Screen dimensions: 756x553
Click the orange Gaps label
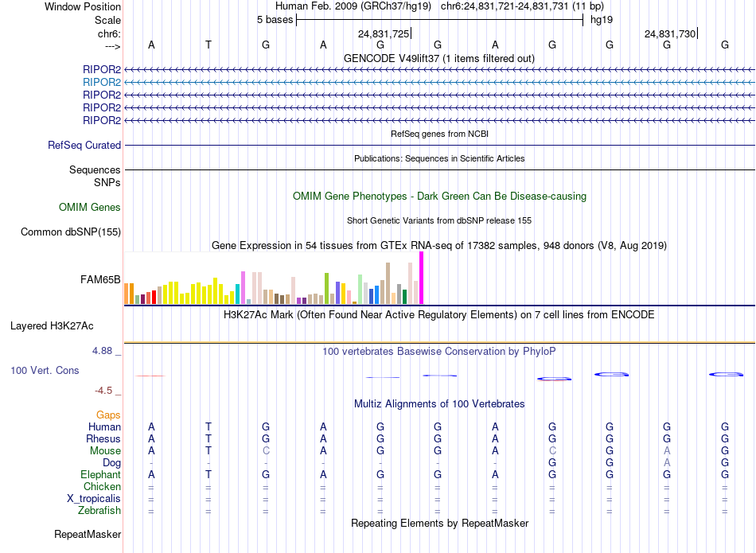coord(108,415)
